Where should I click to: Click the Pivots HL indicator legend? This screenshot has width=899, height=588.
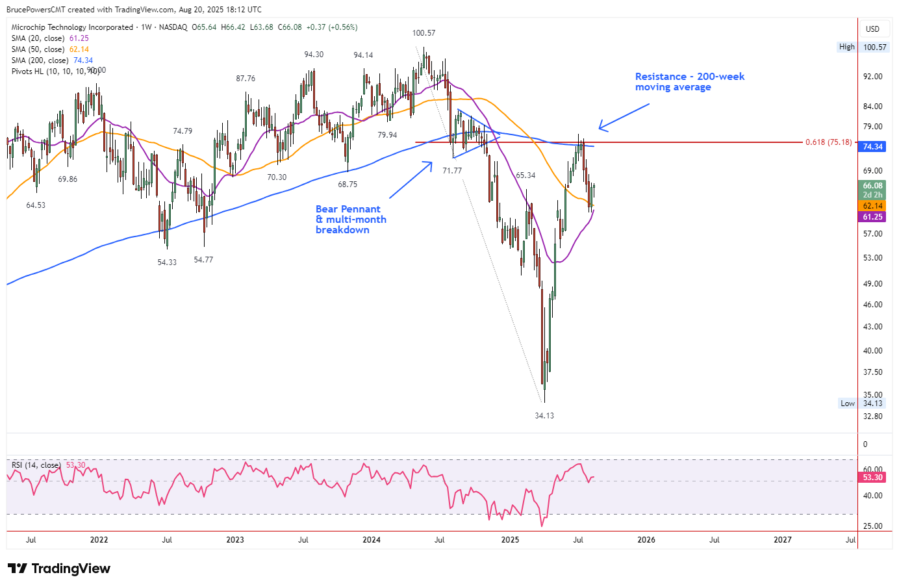pos(56,71)
